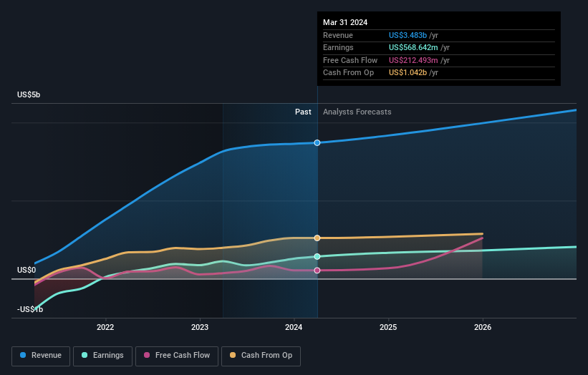Click the US$3.483b revenue value
Viewport: 588px width, 375px height.
[x=408, y=35]
